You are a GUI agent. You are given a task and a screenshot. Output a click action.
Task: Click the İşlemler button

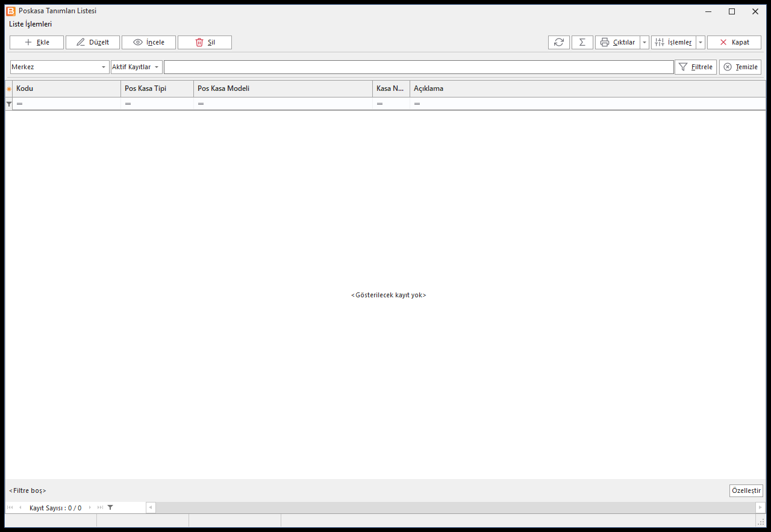[x=673, y=42]
